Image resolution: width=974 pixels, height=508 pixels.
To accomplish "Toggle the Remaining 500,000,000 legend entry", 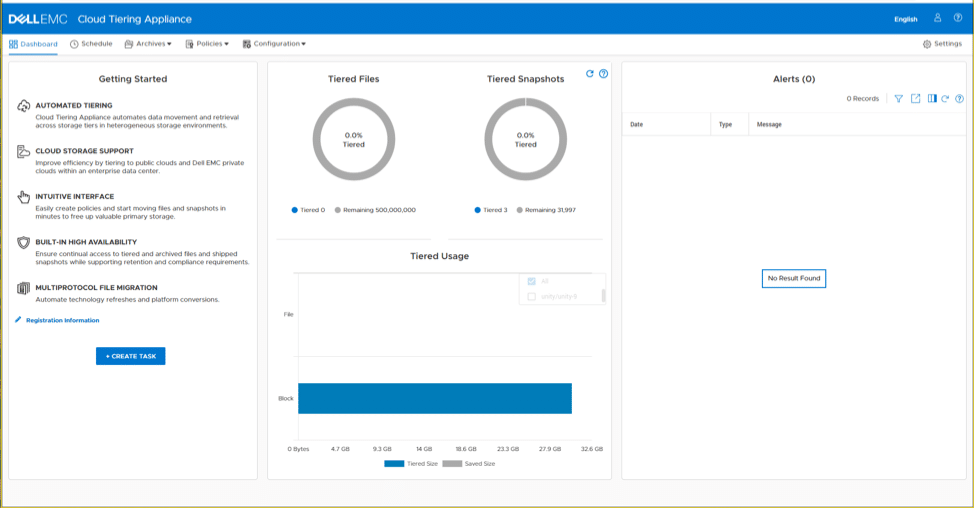I will tap(375, 210).
